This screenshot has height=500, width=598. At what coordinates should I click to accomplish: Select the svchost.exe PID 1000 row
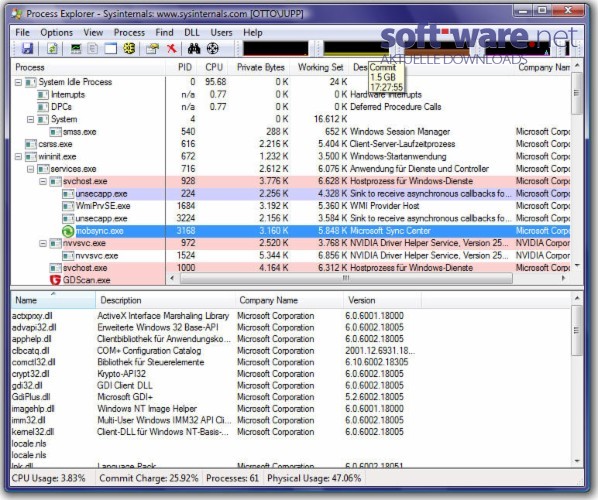[291, 268]
